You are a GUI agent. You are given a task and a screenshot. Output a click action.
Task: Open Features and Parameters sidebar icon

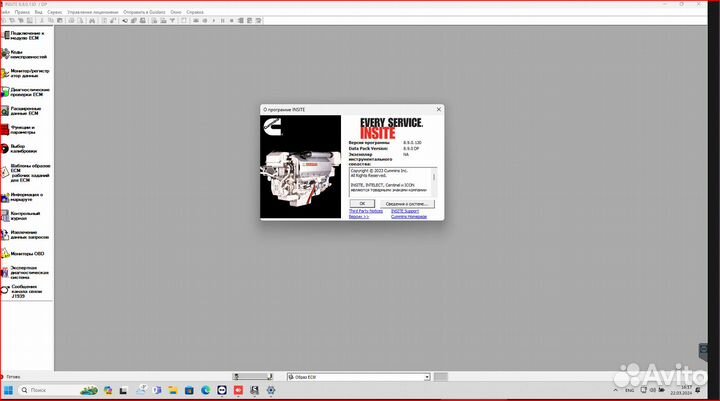[x=5, y=130]
